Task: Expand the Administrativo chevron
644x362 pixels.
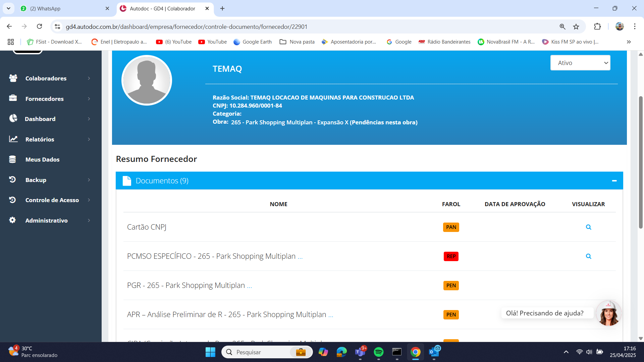Action: click(x=89, y=221)
